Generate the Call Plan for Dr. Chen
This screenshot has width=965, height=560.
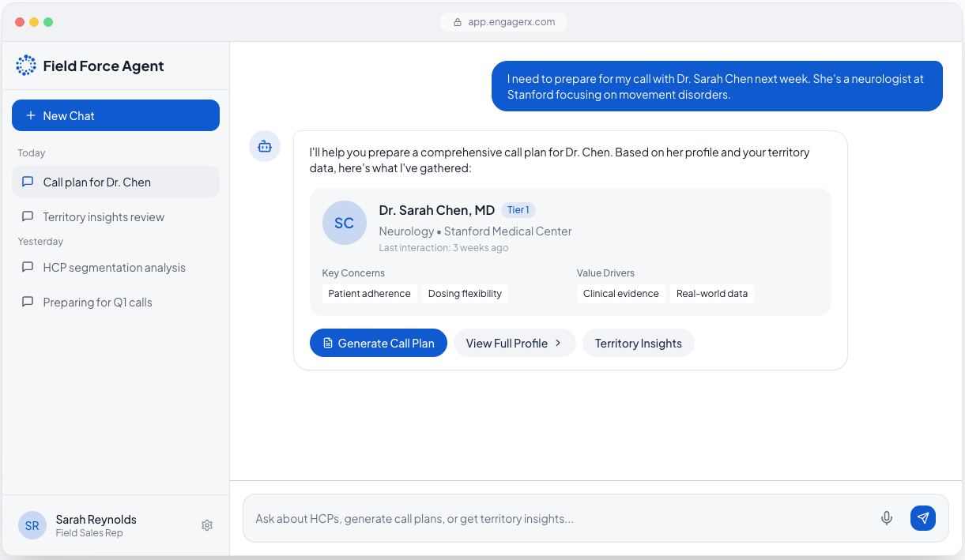pyautogui.click(x=379, y=343)
